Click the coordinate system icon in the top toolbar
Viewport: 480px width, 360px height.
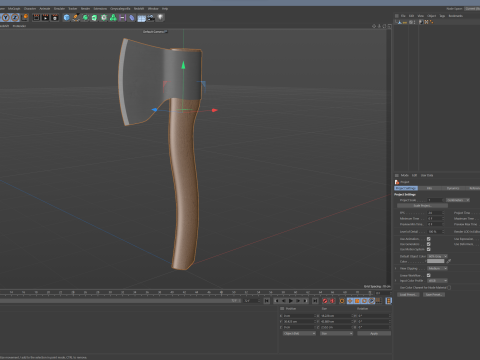[x=25, y=17]
